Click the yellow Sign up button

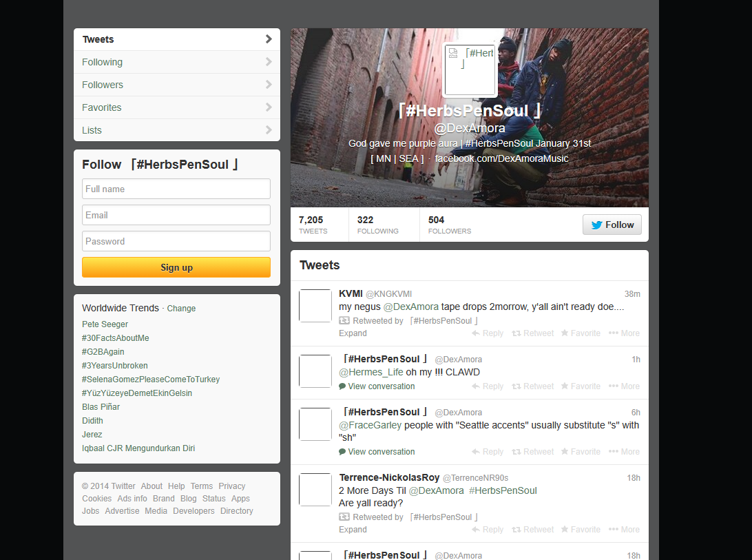(x=176, y=267)
